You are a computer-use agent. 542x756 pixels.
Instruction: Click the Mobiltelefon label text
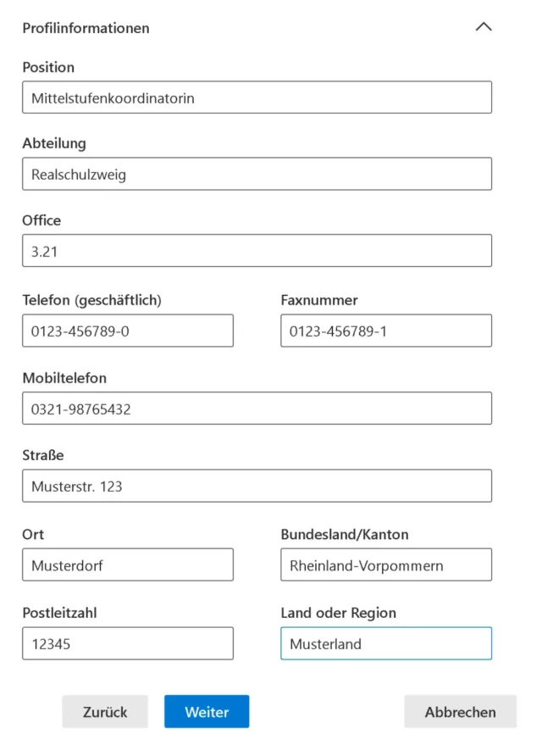[x=64, y=378]
